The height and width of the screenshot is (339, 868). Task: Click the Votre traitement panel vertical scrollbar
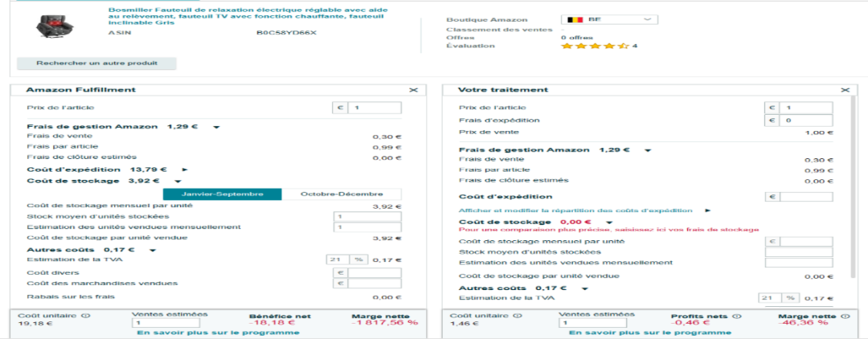tap(854, 188)
